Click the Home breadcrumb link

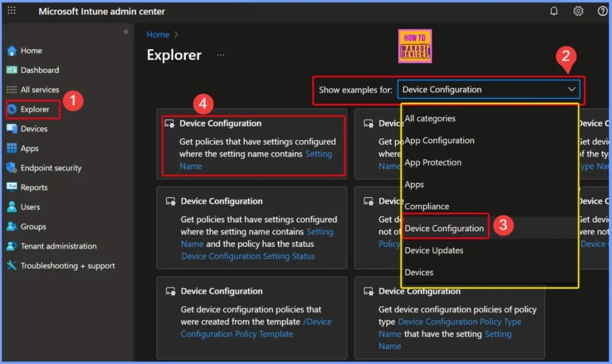click(x=158, y=34)
